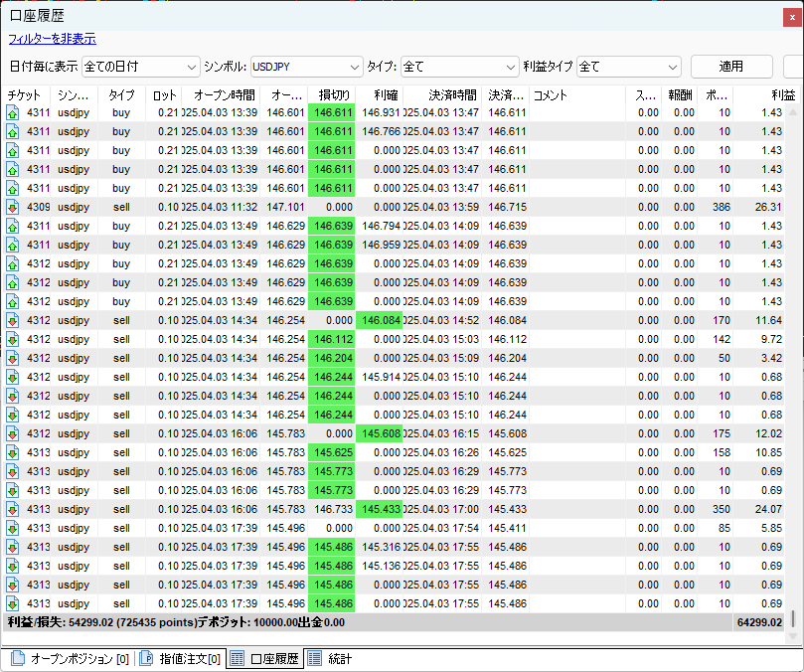Click the stop loss cell 146.733
The image size is (804, 672).
tap(333, 509)
